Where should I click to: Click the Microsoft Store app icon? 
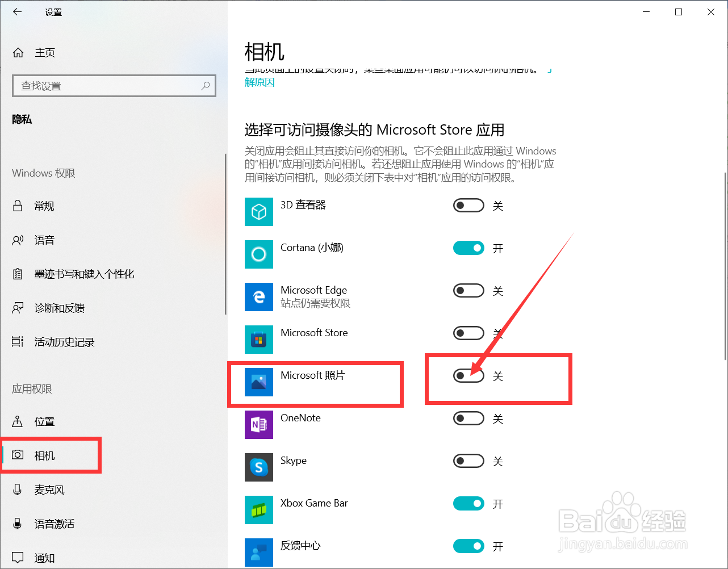click(259, 339)
